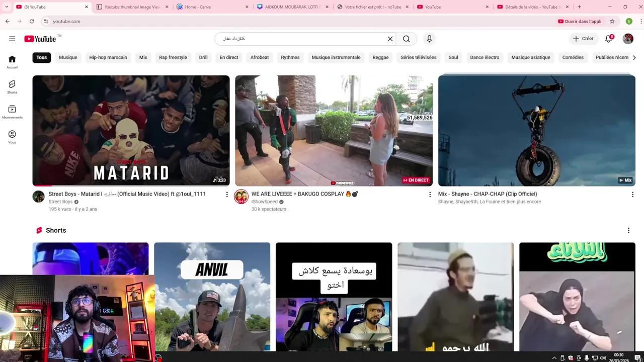
Task: Open the iShowSpeed live stream thumbnail
Action: [x=334, y=131]
